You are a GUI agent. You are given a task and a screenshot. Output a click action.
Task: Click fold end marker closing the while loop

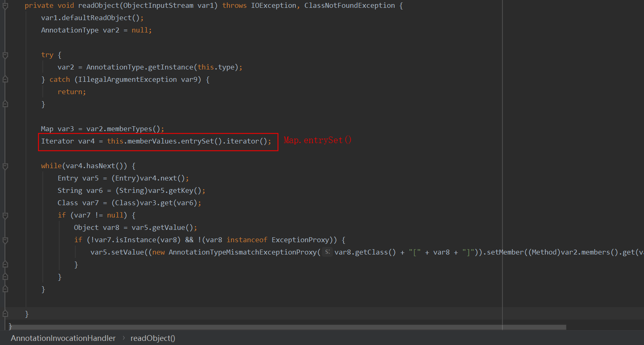(x=5, y=289)
